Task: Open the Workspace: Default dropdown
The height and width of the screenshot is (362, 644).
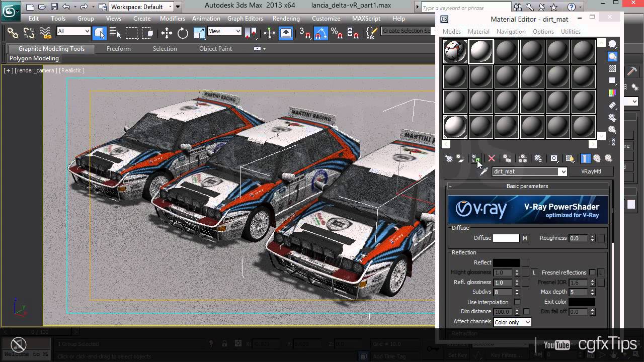Action: click(x=142, y=7)
